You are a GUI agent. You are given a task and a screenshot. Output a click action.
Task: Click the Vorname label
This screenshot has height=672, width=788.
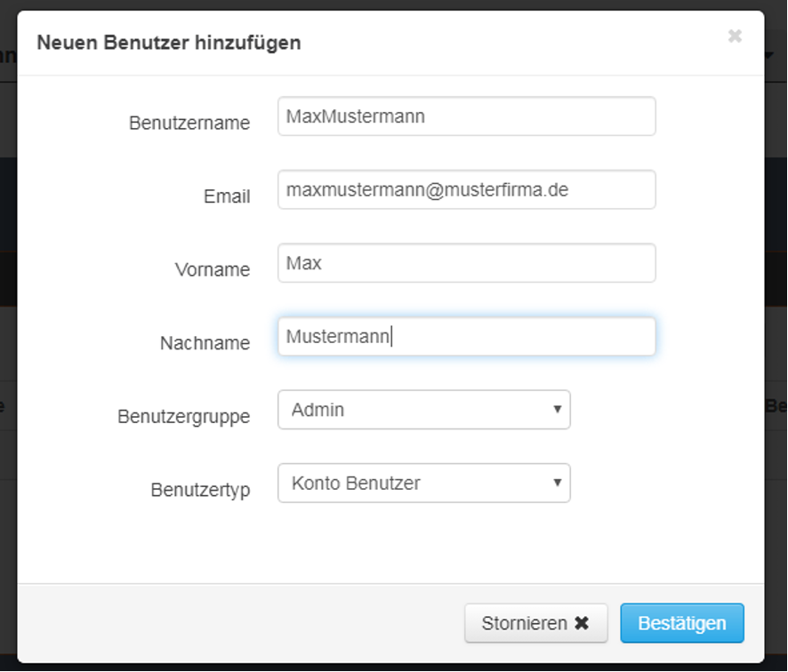(213, 270)
